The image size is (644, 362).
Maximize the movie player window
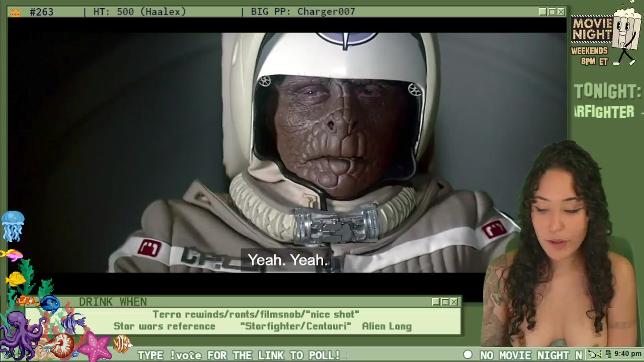552,12
